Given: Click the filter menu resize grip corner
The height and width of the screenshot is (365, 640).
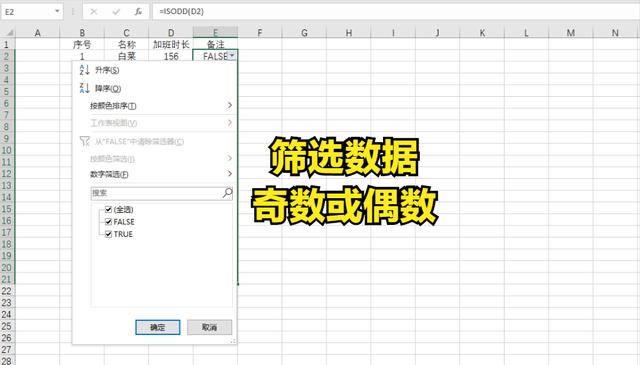Looking at the screenshot, I should coord(233,341).
